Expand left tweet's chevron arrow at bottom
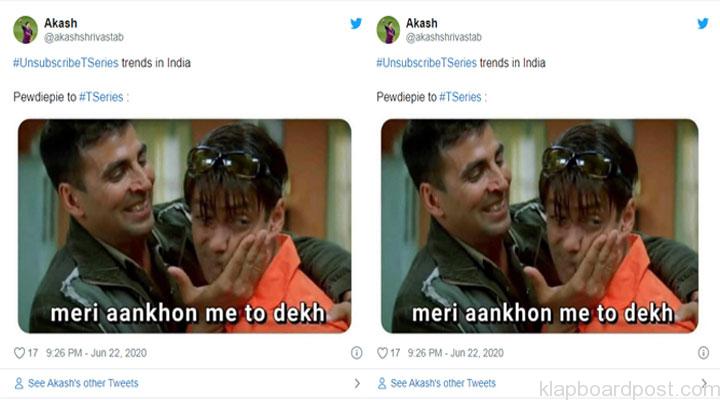This screenshot has height=400, width=720. tap(357, 383)
